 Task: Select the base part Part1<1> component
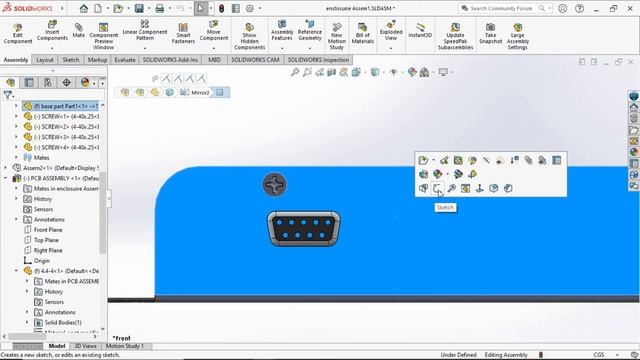[x=60, y=106]
